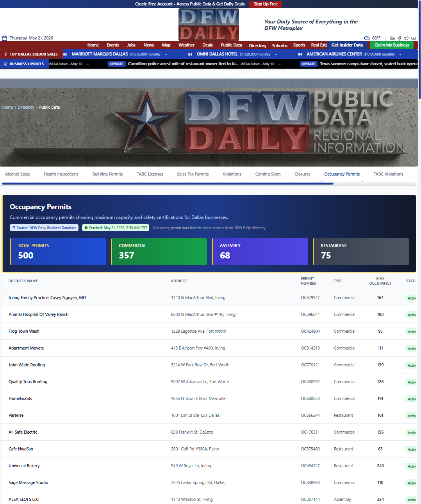This screenshot has width=421, height=504.
Task: Click Animal Hospital Of Valley Ranch row name
Action: 39,314
